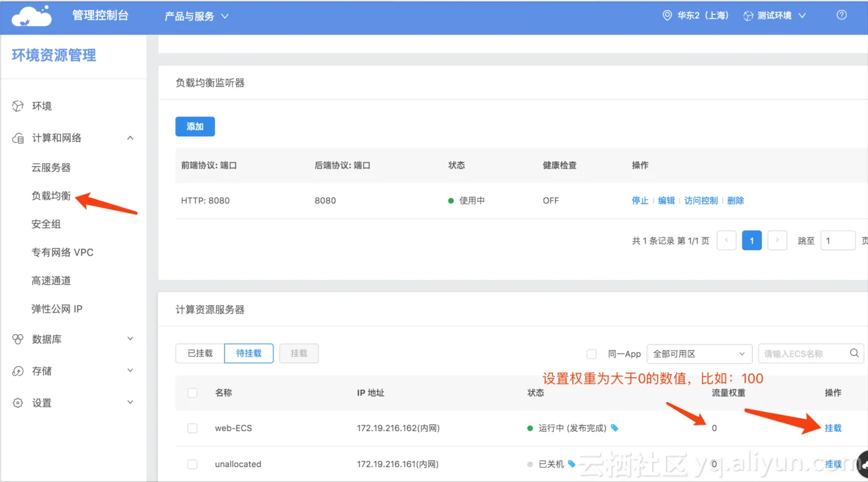The width and height of the screenshot is (868, 482).
Task: Click 编辑 for the HTTP 8080 listener
Action: (666, 200)
